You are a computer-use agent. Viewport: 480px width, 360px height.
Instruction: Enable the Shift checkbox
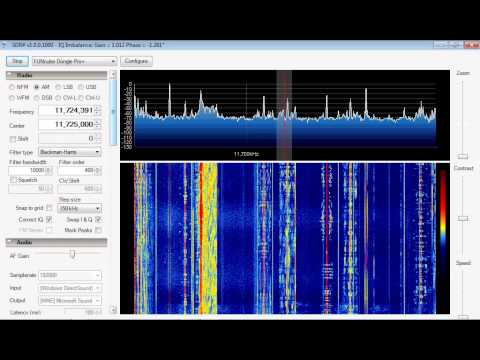point(13,139)
